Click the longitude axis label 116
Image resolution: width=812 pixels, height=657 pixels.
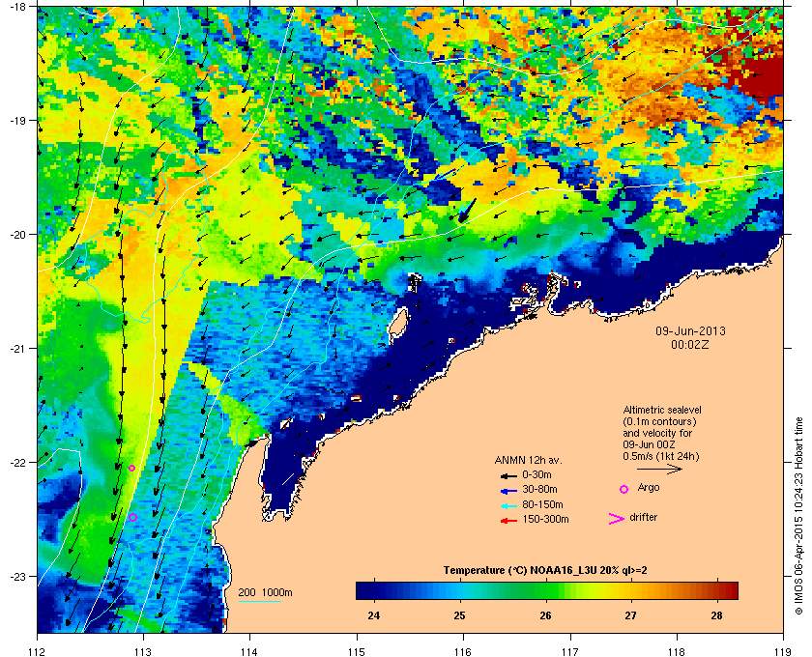tap(462, 651)
